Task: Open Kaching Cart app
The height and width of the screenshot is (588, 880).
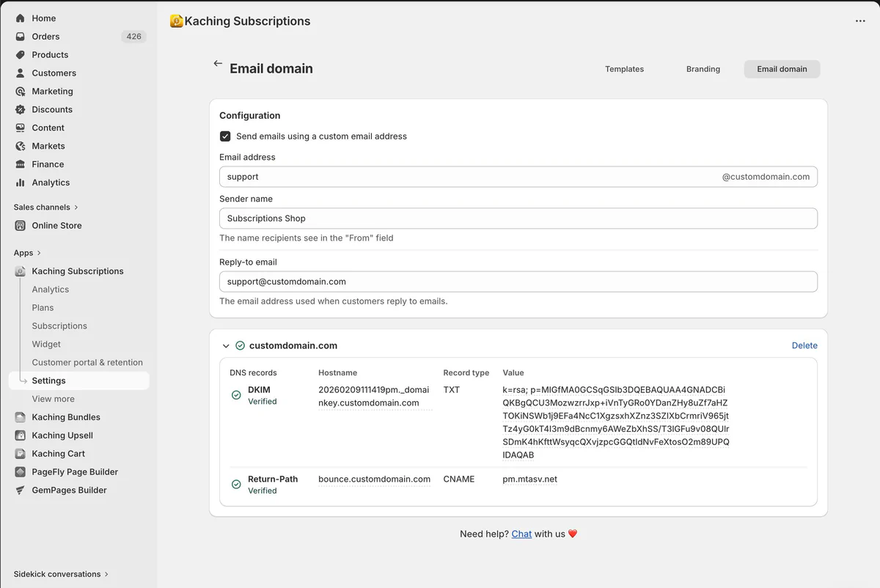Action: click(x=59, y=454)
